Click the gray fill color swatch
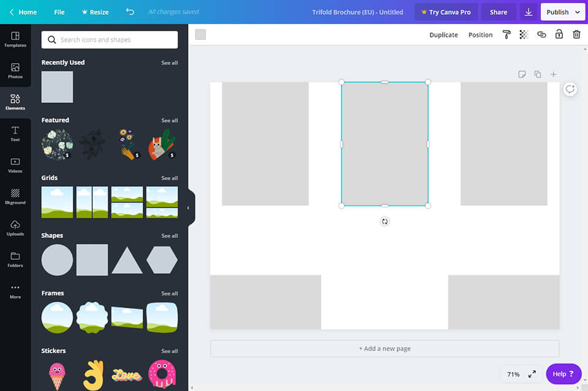The width and height of the screenshot is (588, 391). click(200, 35)
